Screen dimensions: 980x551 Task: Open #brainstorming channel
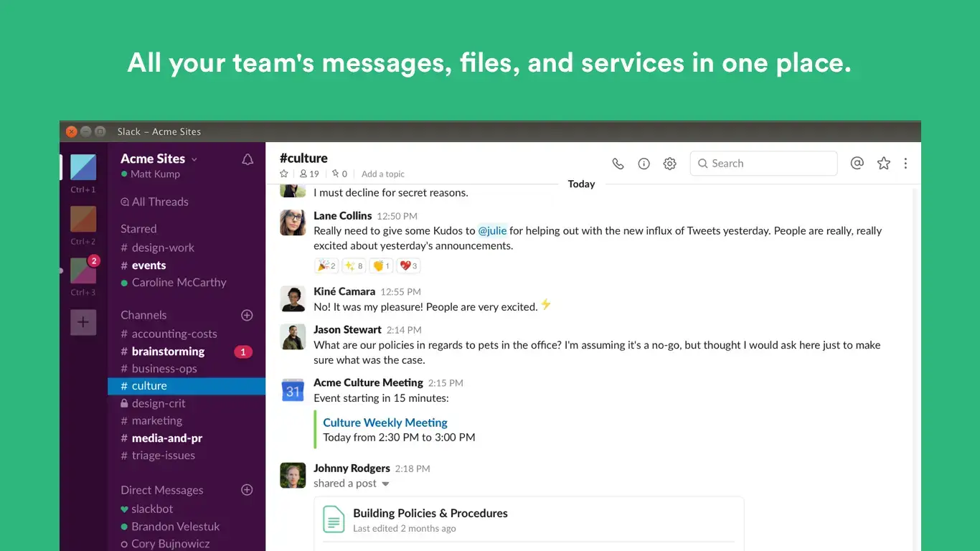coord(162,352)
